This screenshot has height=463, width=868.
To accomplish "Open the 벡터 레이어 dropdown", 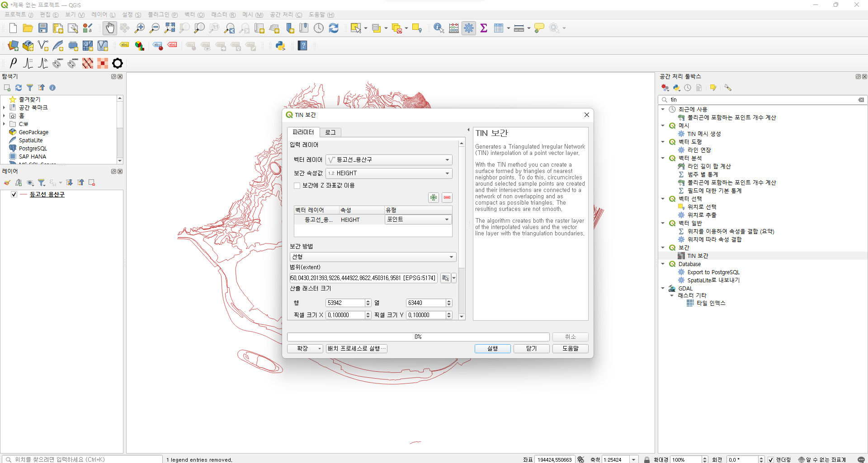I will pyautogui.click(x=389, y=160).
